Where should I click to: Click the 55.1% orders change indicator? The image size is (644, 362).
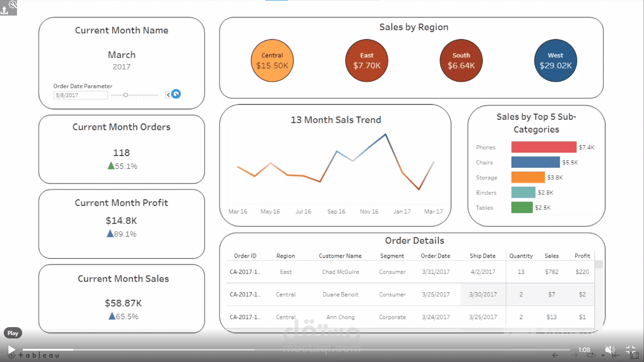pyautogui.click(x=123, y=166)
